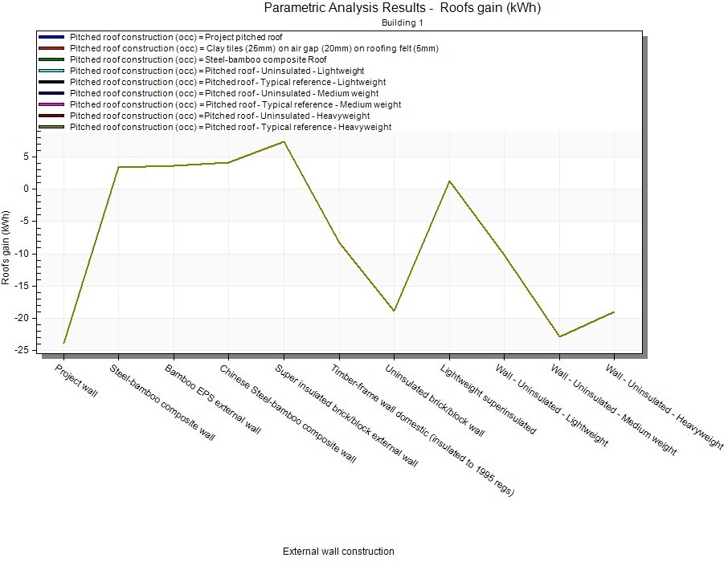Click the data point at Uninsulated brick/block wall
This screenshot has width=728, height=562.
click(x=395, y=311)
